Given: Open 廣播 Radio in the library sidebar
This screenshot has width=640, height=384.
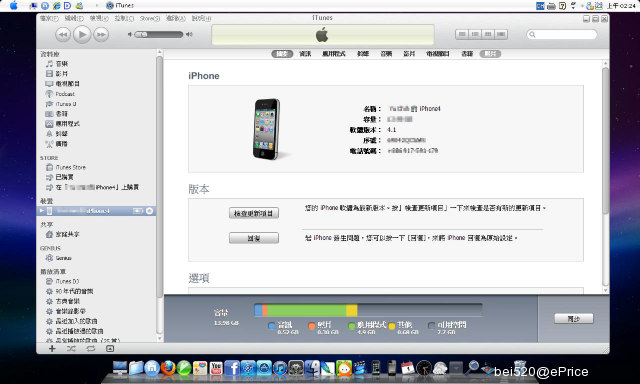Looking at the screenshot, I should click(x=57, y=144).
